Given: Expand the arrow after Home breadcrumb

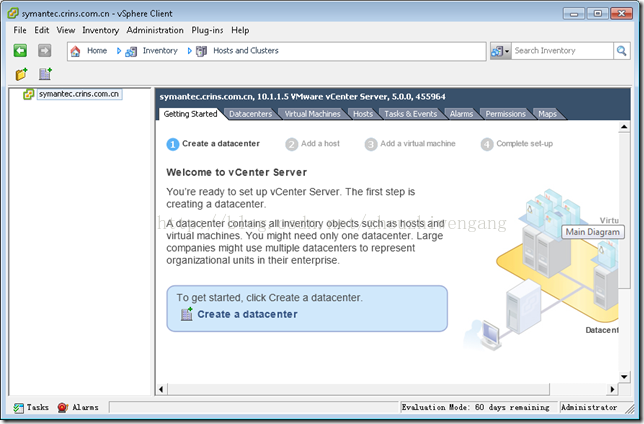Looking at the screenshot, I should tap(119, 51).
